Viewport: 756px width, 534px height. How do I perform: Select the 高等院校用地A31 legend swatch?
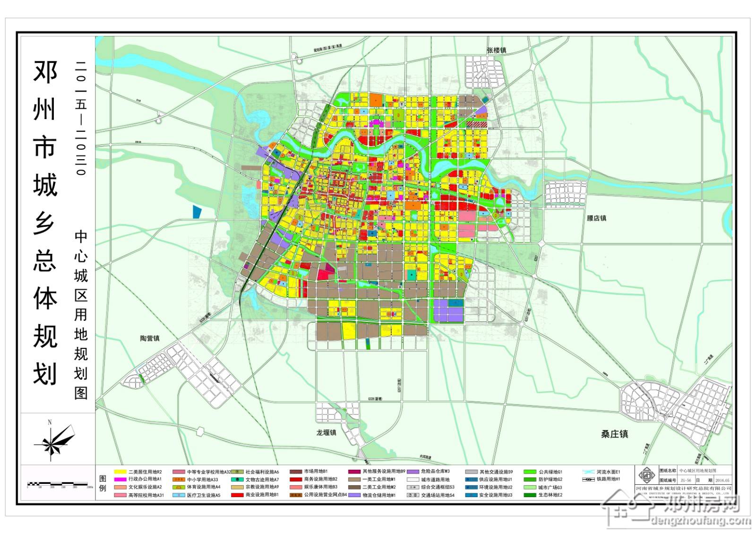click(120, 495)
